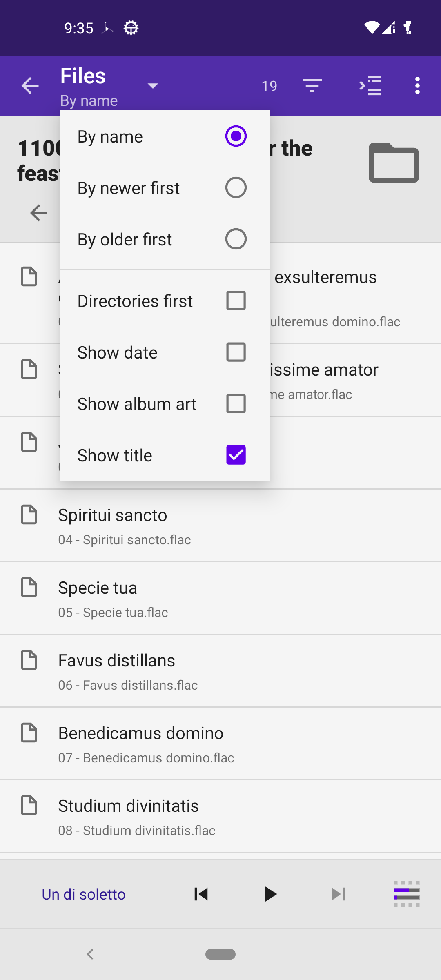Open the Un di soletto now-playing title
The image size is (441, 980).
(84, 894)
